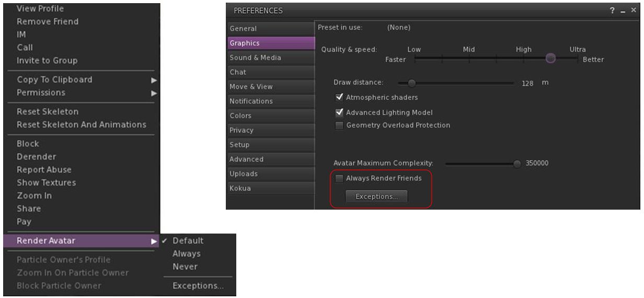Viewport: 644px width, 298px height.
Task: Enable the Atmospheric shaders checkbox
Action: pyautogui.click(x=340, y=97)
